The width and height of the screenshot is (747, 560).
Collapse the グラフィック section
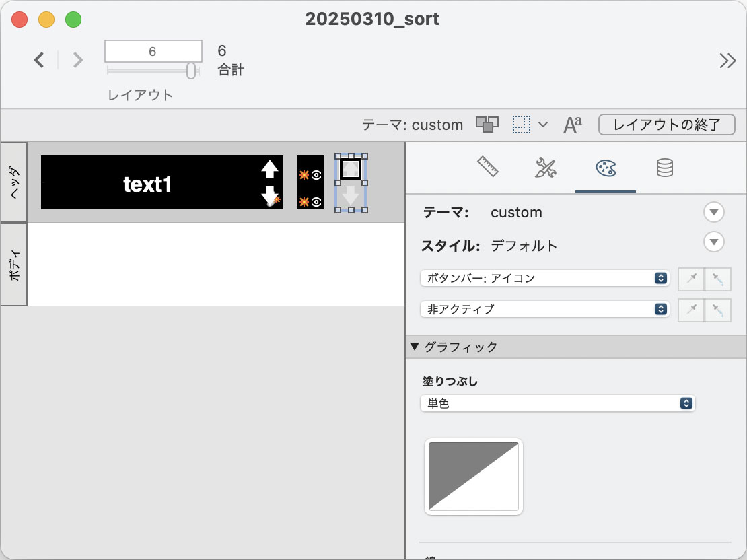415,347
